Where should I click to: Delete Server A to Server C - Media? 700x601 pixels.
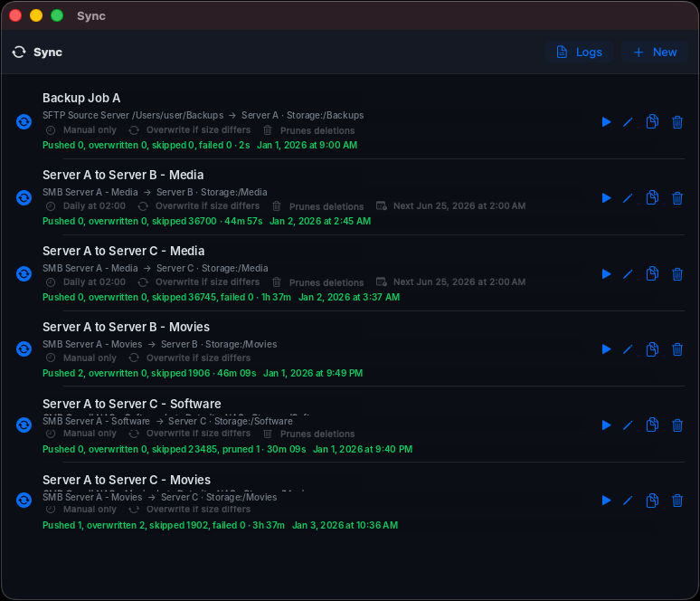[677, 274]
